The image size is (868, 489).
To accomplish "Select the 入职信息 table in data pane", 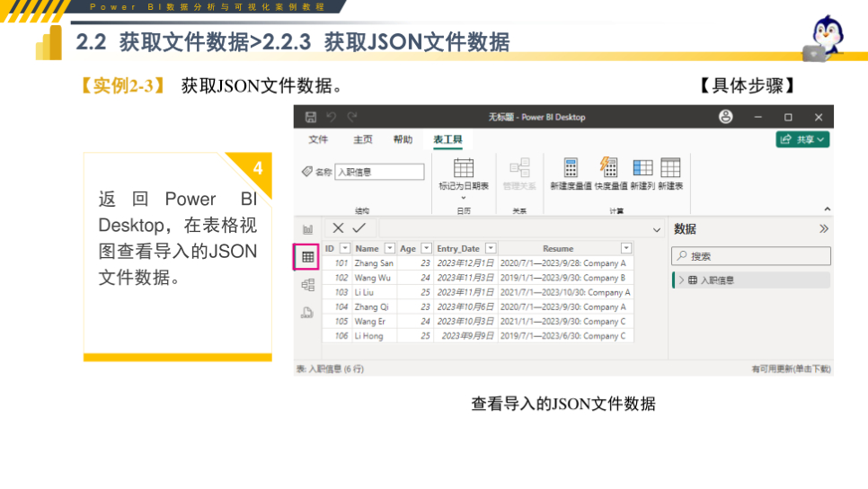I will click(x=751, y=280).
